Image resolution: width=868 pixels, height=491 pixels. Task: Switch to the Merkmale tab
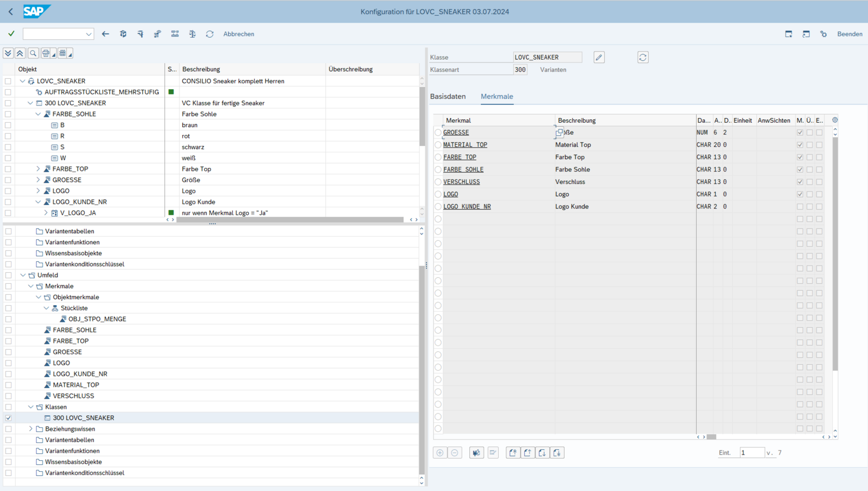pyautogui.click(x=497, y=96)
